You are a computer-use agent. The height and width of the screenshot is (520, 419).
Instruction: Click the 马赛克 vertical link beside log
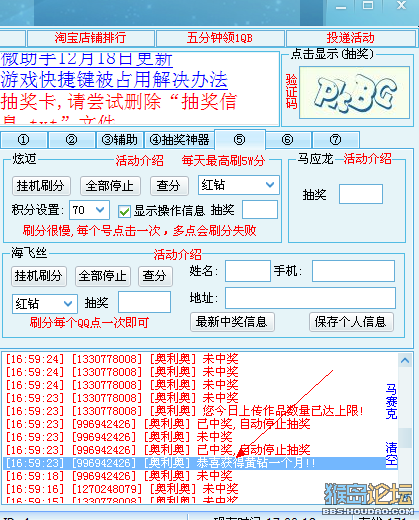[x=391, y=402]
